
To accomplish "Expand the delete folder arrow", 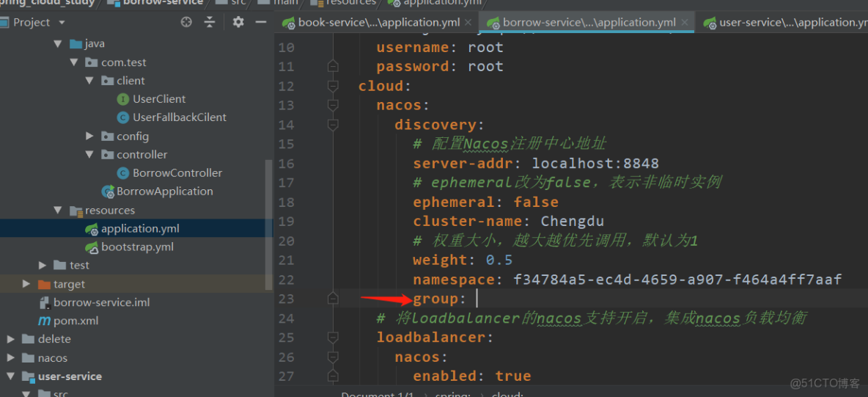I will click(10, 339).
